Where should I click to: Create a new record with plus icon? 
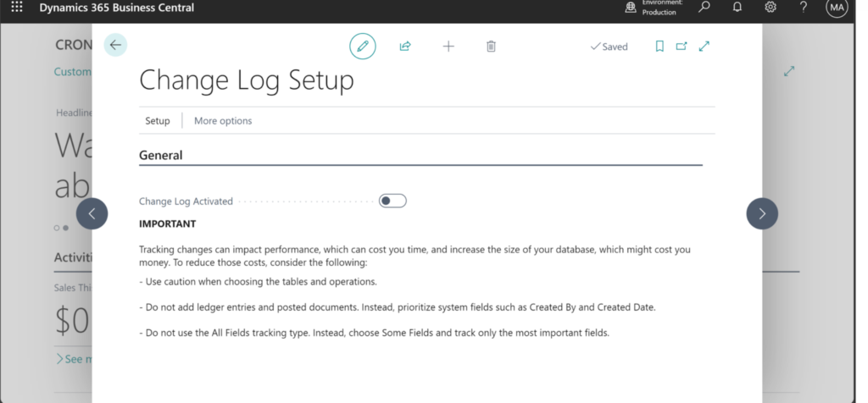(x=448, y=47)
